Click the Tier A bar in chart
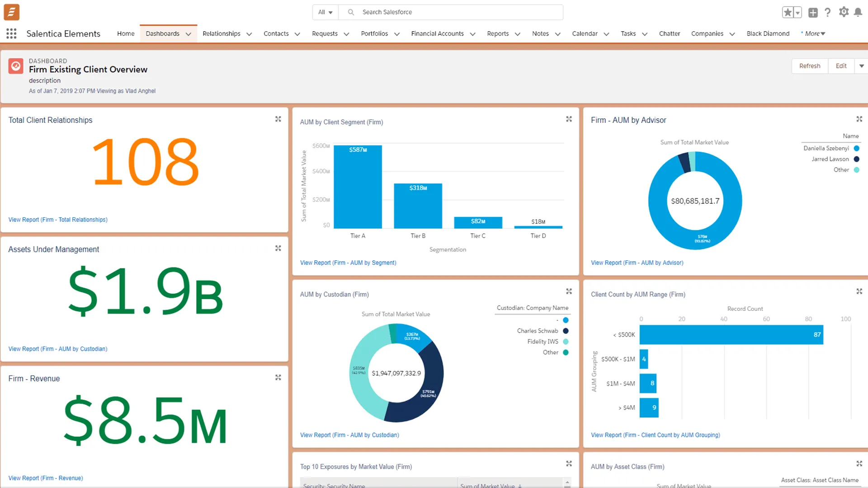Screen dimensions: 868x488 (358, 187)
